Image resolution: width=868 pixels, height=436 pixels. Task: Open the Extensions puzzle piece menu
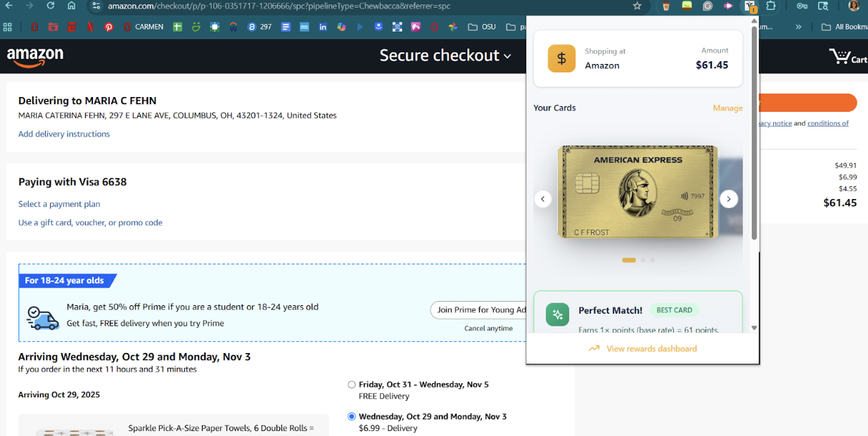click(x=771, y=6)
